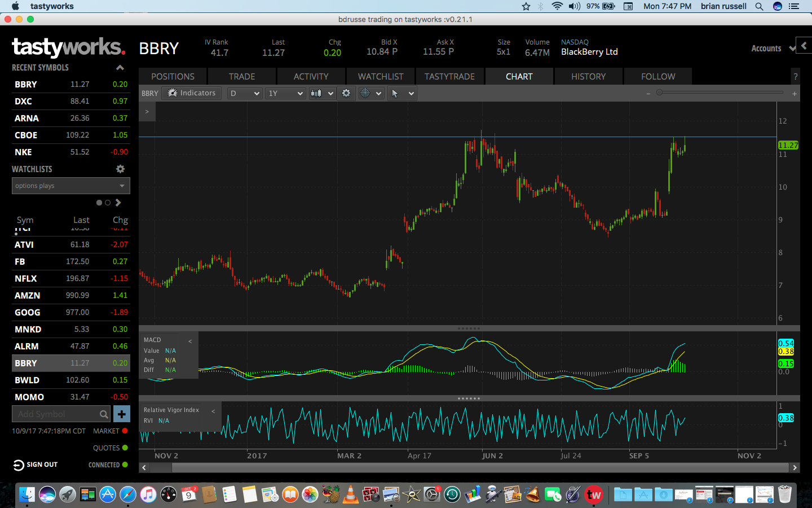This screenshot has width=812, height=508.
Task: Click the tastyworks logo
Action: click(68, 47)
